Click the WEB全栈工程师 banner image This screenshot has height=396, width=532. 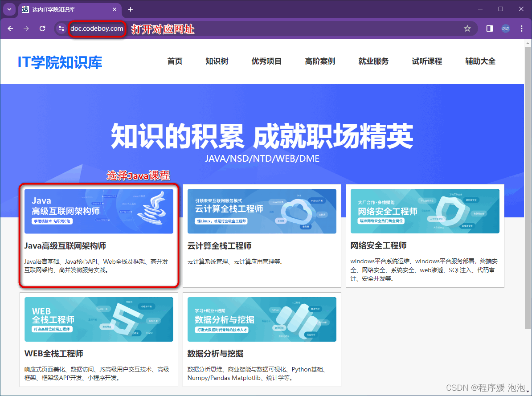[99, 319]
